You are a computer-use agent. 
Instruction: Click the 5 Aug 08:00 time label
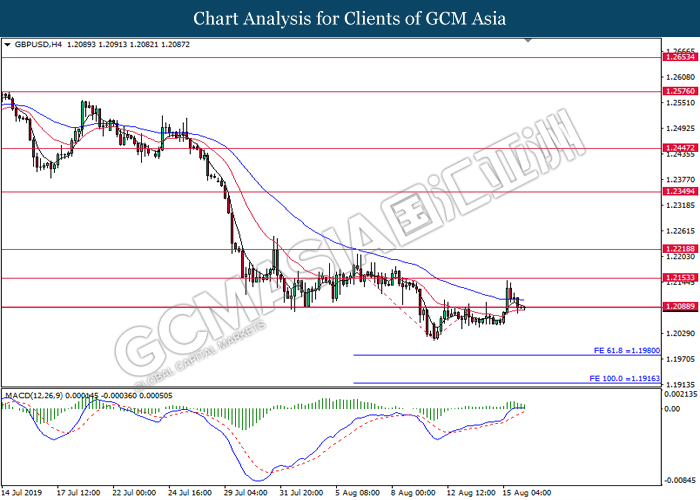pyautogui.click(x=358, y=493)
